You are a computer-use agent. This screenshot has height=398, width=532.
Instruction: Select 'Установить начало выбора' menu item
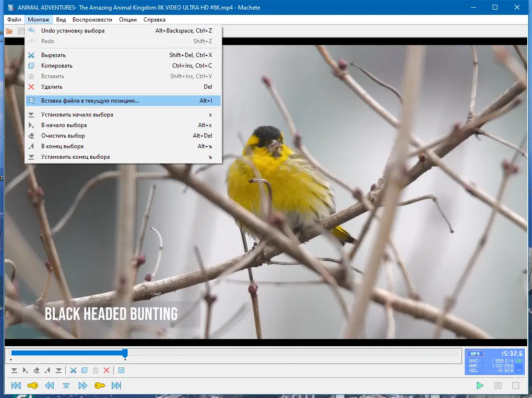tap(77, 115)
